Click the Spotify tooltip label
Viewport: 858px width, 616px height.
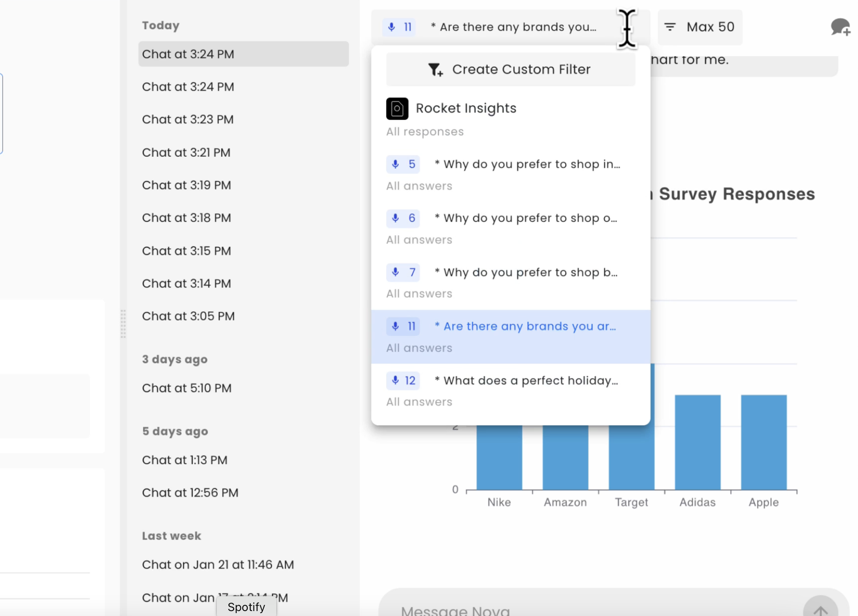247,606
